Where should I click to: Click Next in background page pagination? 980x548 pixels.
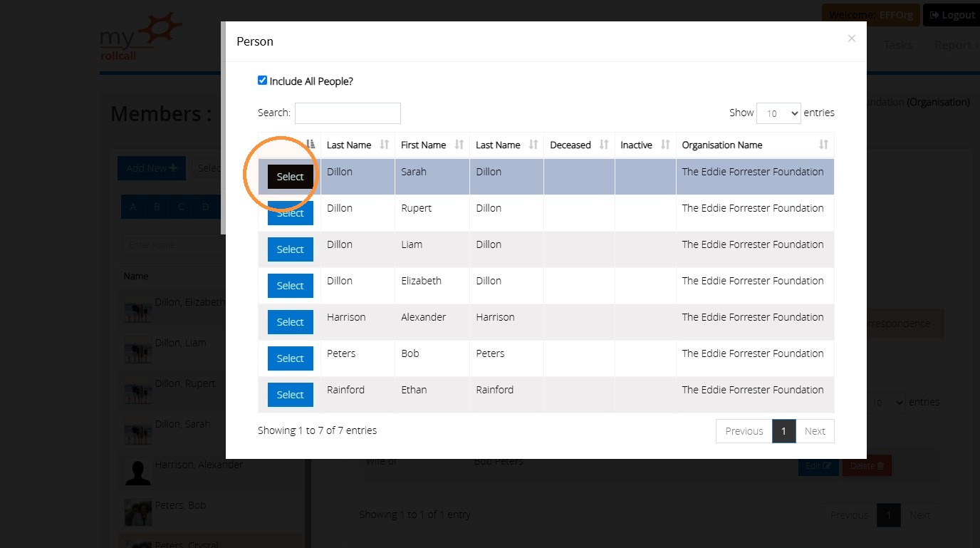click(x=919, y=515)
